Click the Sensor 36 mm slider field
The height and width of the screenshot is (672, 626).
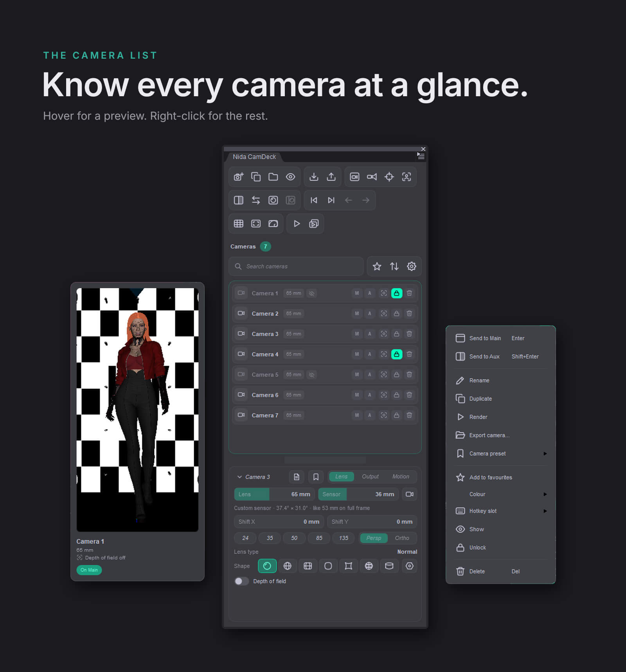[x=359, y=494]
